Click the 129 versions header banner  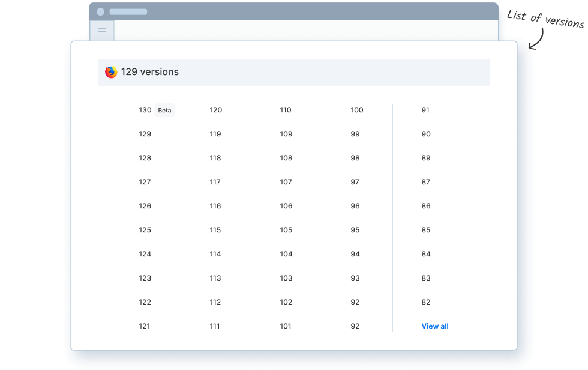click(293, 72)
